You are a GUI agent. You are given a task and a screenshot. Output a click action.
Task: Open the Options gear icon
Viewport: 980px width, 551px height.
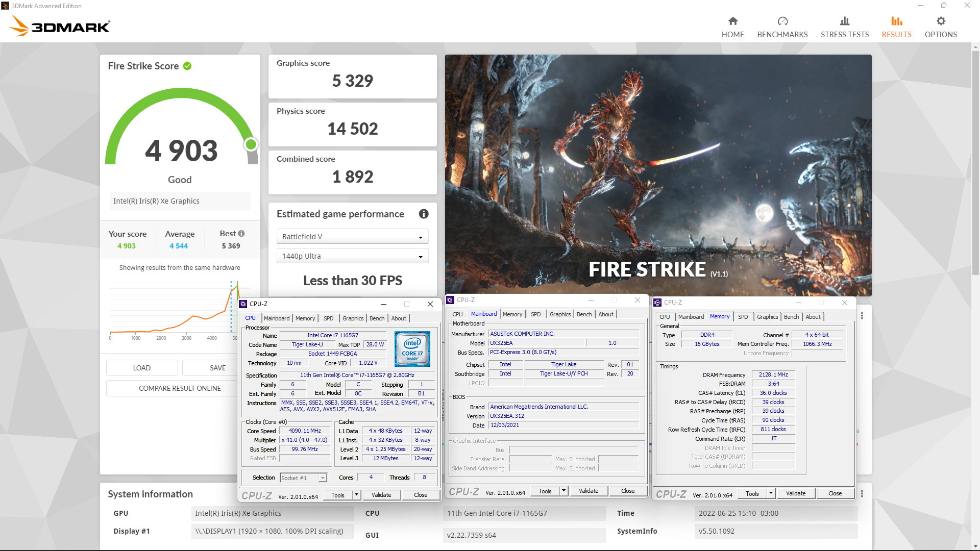(x=941, y=21)
